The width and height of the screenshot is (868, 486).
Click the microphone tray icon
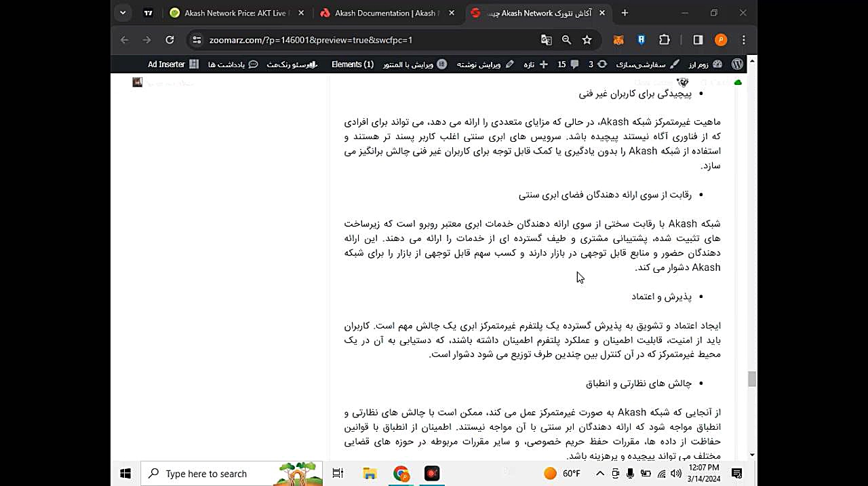click(x=631, y=474)
